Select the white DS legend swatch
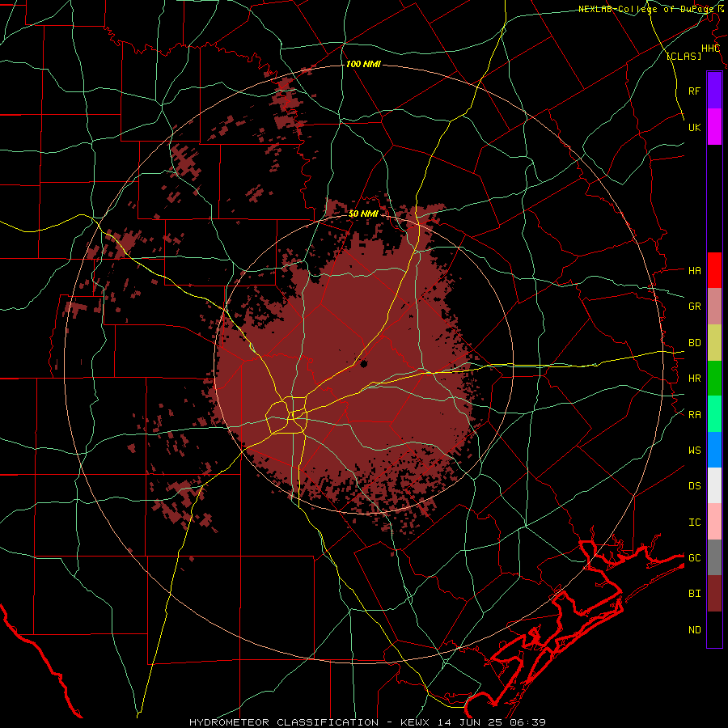Screen dimensions: 728x728 point(714,485)
